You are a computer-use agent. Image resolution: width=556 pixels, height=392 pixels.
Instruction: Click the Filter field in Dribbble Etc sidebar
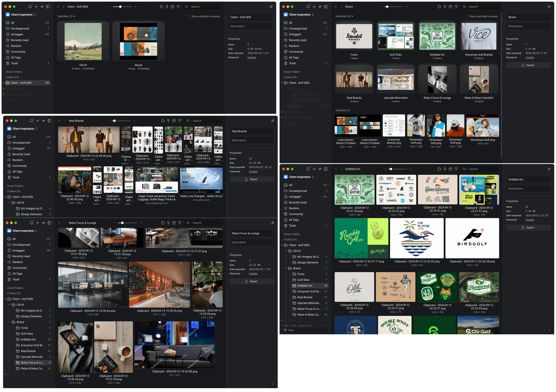pyautogui.click(x=305, y=330)
